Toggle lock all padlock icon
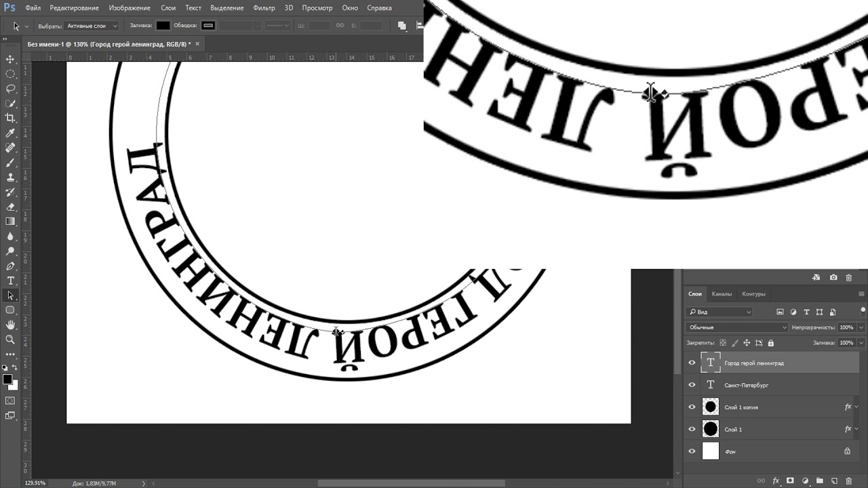The width and height of the screenshot is (868, 488). 771,343
